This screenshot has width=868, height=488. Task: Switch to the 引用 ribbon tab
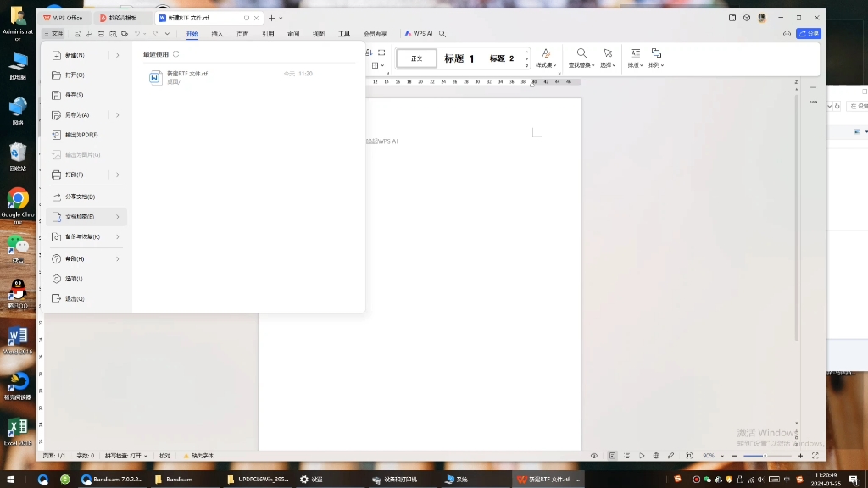(x=269, y=34)
